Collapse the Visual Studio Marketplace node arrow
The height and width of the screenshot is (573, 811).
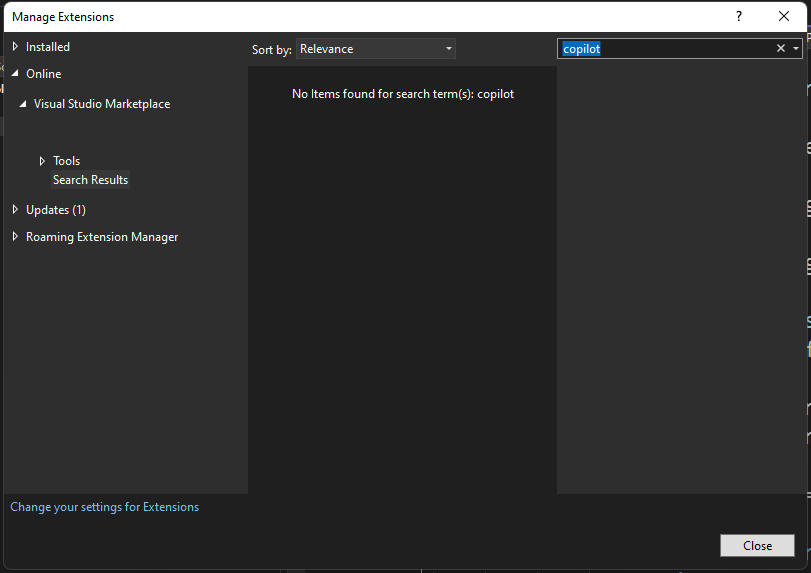tap(23, 104)
